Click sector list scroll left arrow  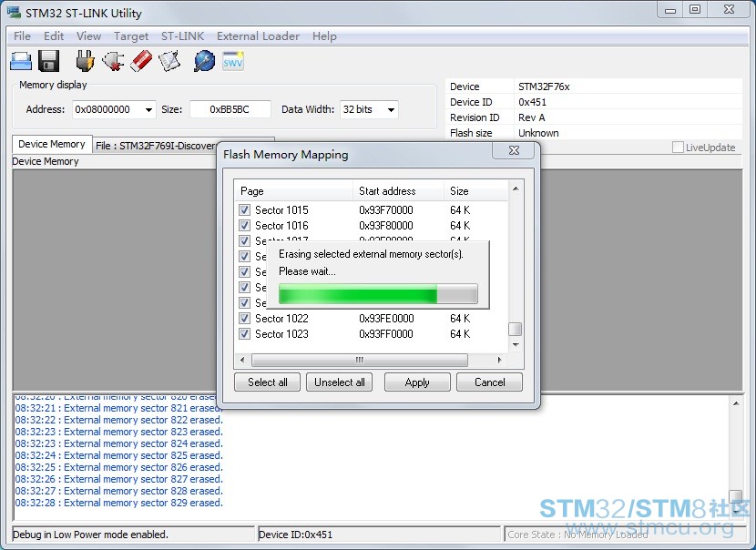242,360
